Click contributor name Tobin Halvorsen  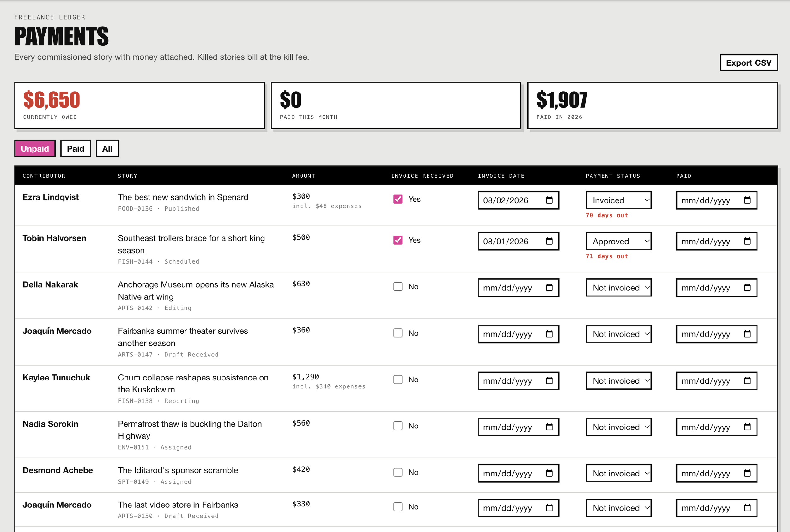(54, 238)
